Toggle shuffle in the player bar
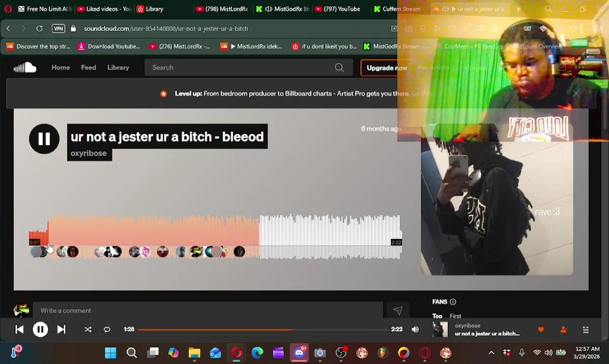609x364 pixels. coord(88,330)
